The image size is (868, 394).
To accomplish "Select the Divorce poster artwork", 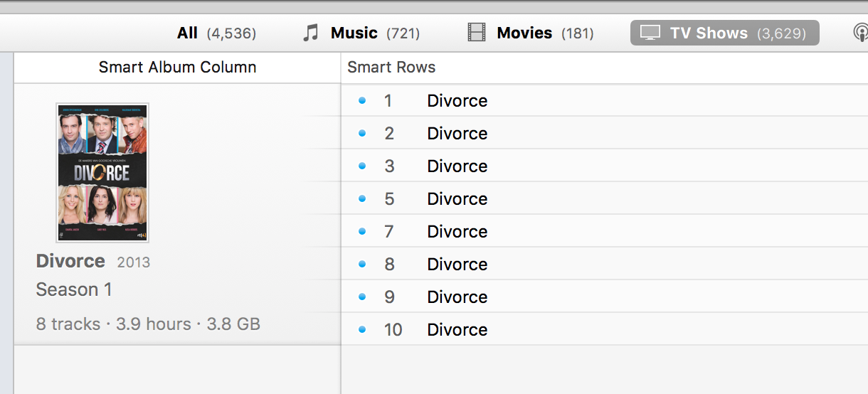I will (102, 173).
